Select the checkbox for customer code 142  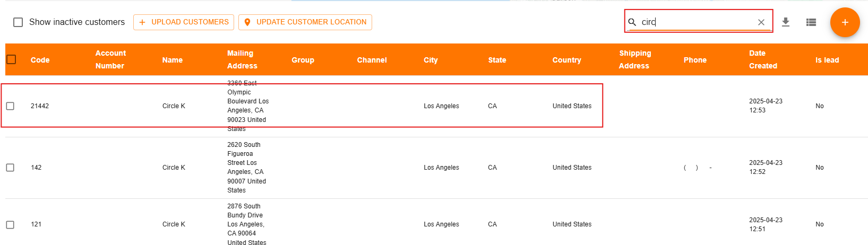(10, 168)
